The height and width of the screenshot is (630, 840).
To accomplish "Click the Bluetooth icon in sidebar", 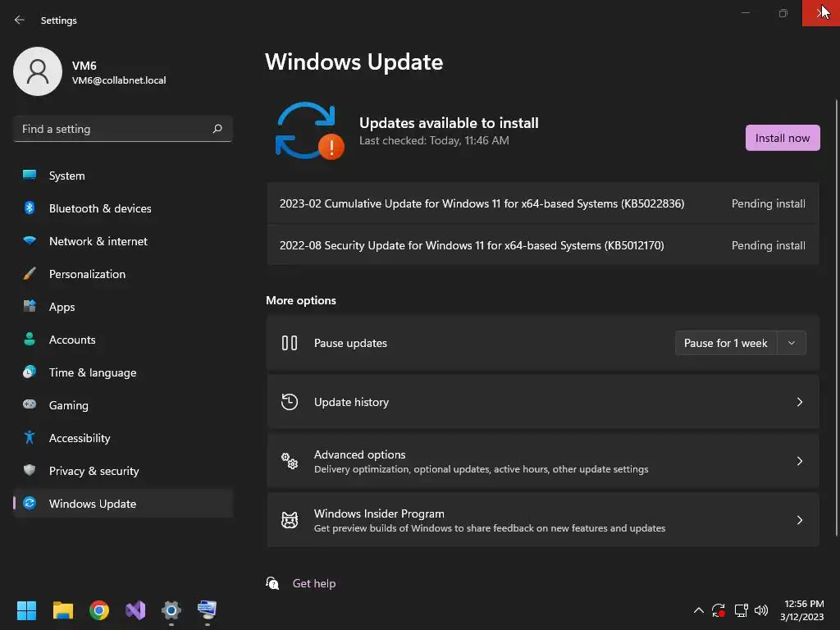I will [x=30, y=208].
